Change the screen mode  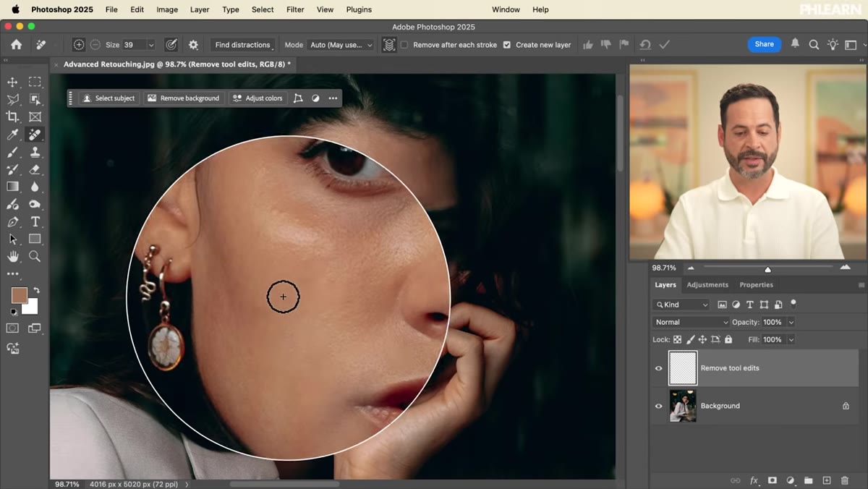point(35,328)
